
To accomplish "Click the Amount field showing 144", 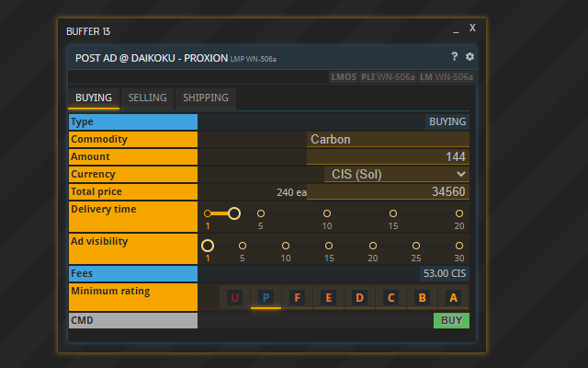I will (388, 156).
